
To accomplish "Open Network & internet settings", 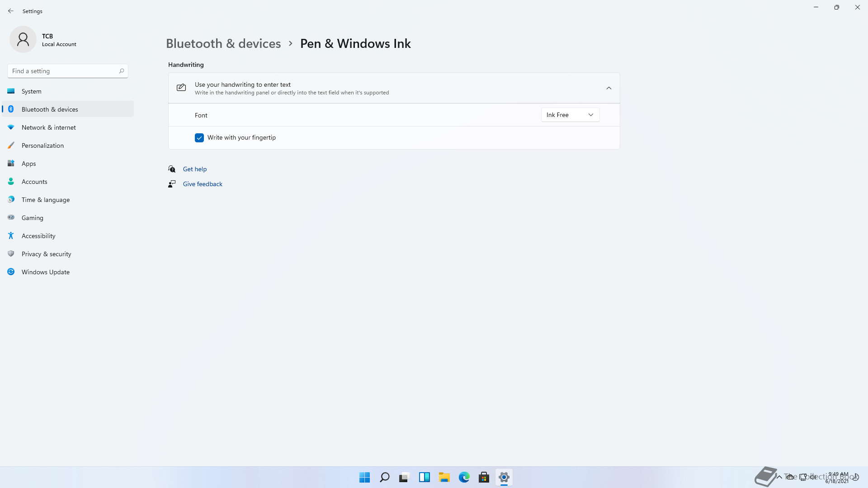I will pyautogui.click(x=68, y=127).
